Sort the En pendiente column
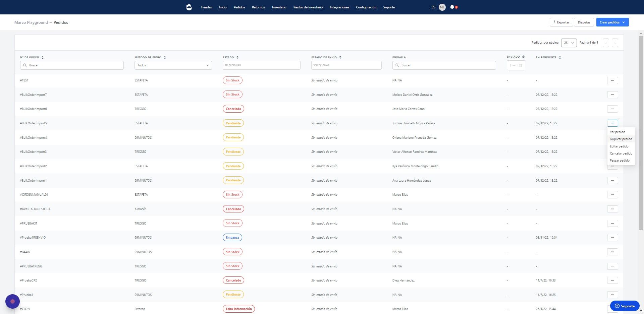Viewport: 644px width, 314px height. (x=560, y=57)
